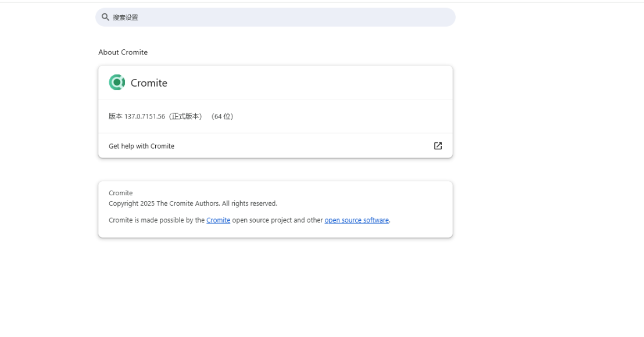Open the open source software link
The width and height of the screenshot is (644, 337).
pos(356,220)
